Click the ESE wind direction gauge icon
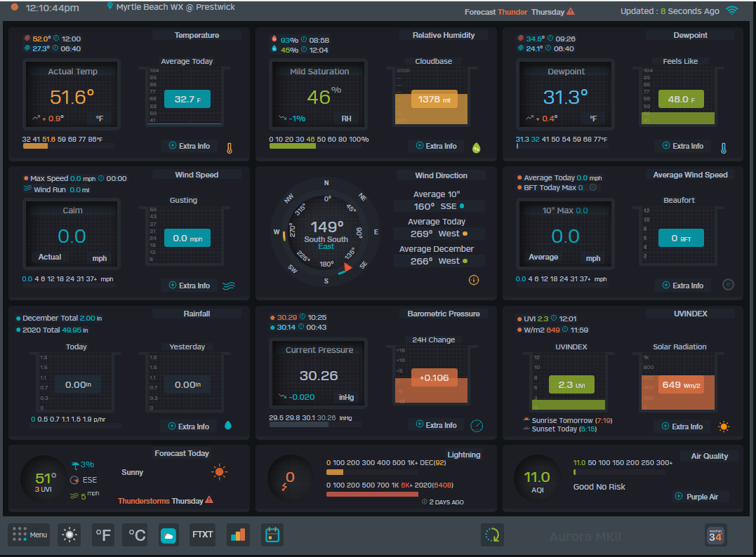This screenshot has width=756, height=557. coord(74,480)
